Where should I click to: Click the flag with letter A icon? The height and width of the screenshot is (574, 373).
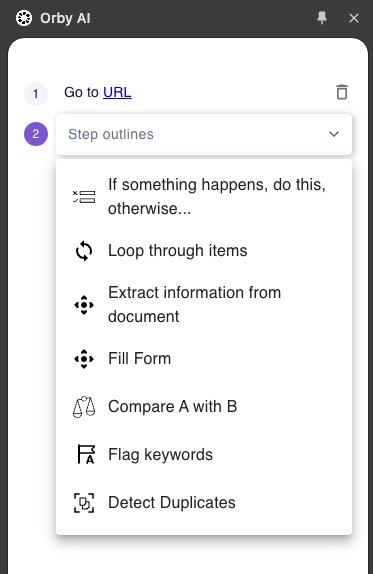[86, 454]
